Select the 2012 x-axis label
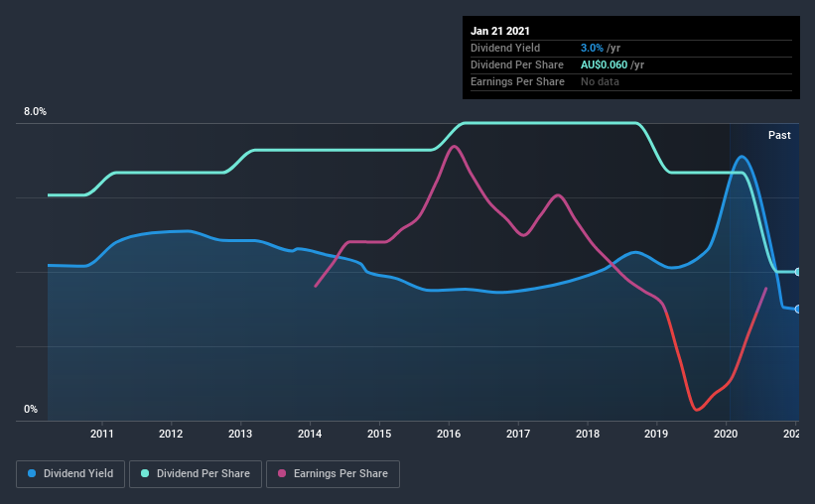 (171, 434)
